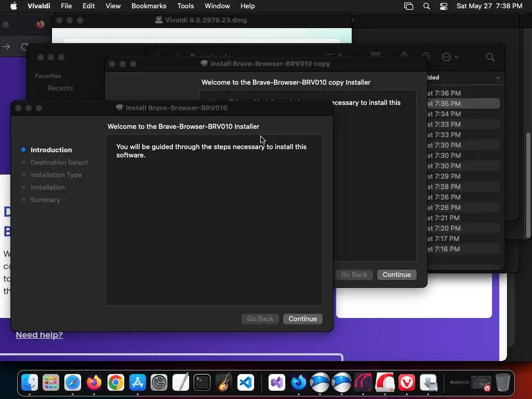Click the date and time in menu bar
This screenshot has width=532, height=399.
tap(489, 6)
